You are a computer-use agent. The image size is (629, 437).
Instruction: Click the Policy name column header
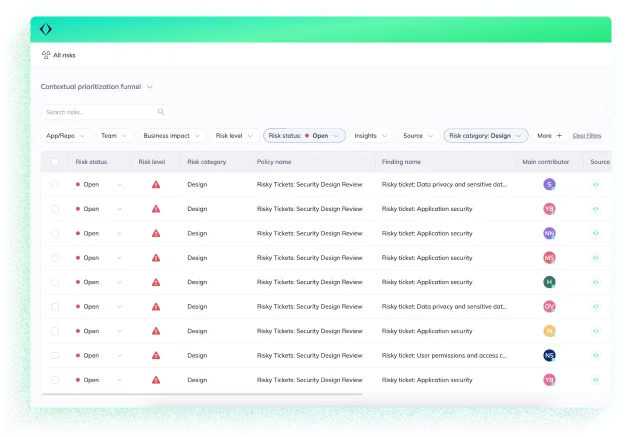274,162
